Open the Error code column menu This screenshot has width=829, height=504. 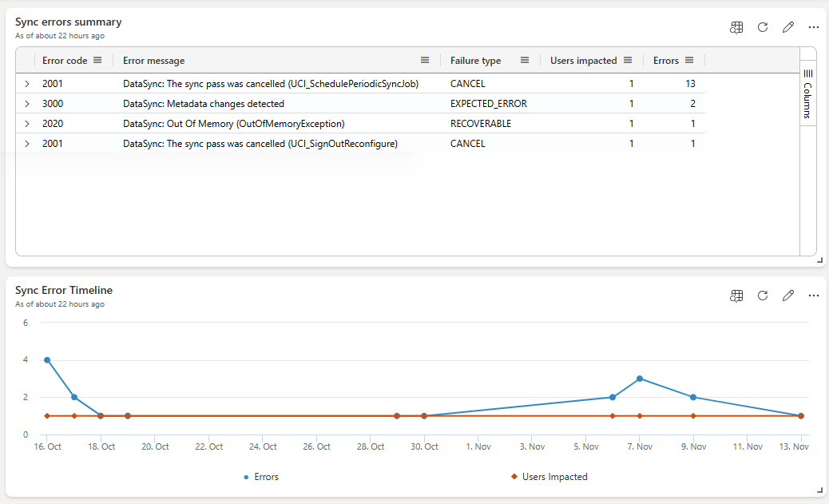click(97, 60)
